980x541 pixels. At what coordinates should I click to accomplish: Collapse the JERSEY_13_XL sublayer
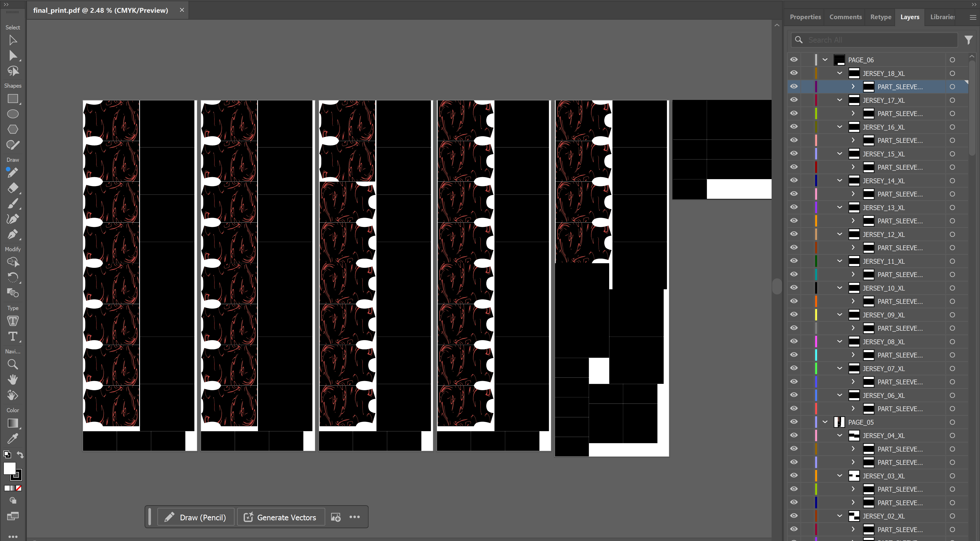[x=840, y=208]
